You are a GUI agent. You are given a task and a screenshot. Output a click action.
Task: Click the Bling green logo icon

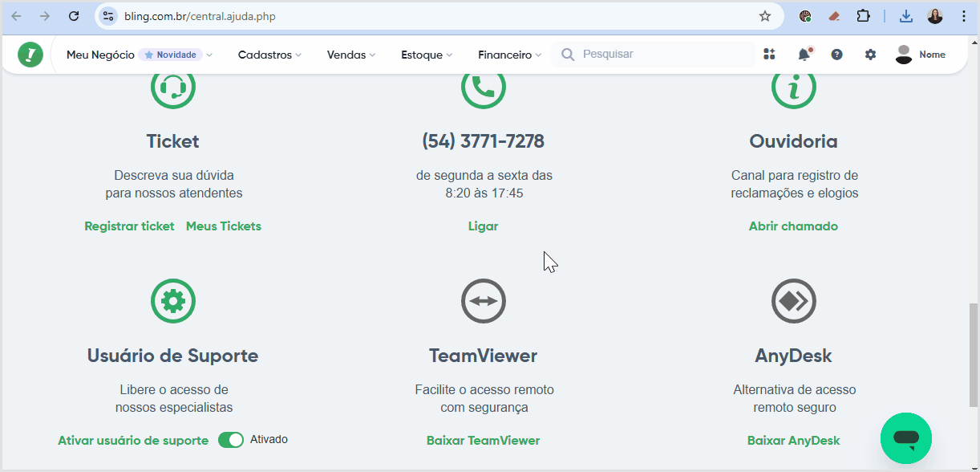click(x=30, y=55)
